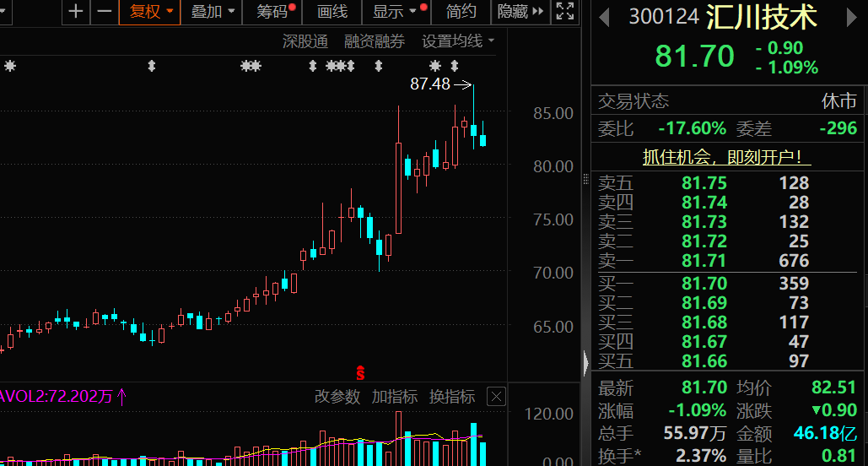The image size is (868, 466).
Task: Click the 卖一 volume 676
Action: (x=794, y=260)
